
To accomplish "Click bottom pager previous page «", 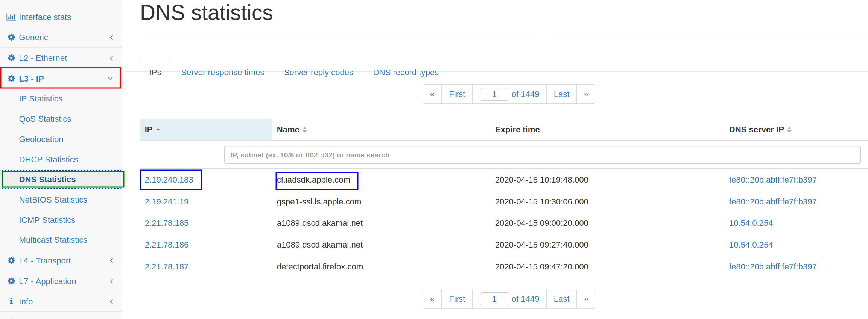I will tap(432, 299).
